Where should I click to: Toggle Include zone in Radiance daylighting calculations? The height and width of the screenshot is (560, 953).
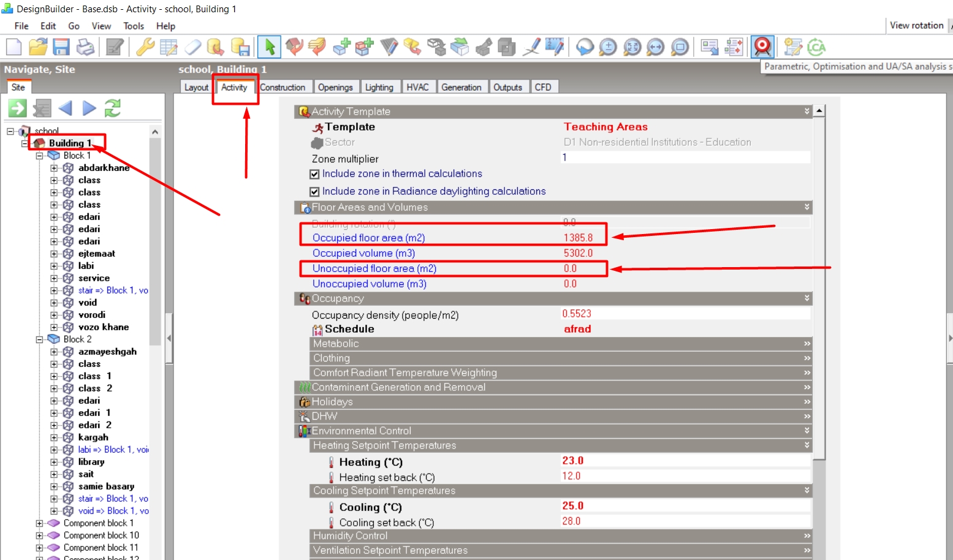coord(314,192)
